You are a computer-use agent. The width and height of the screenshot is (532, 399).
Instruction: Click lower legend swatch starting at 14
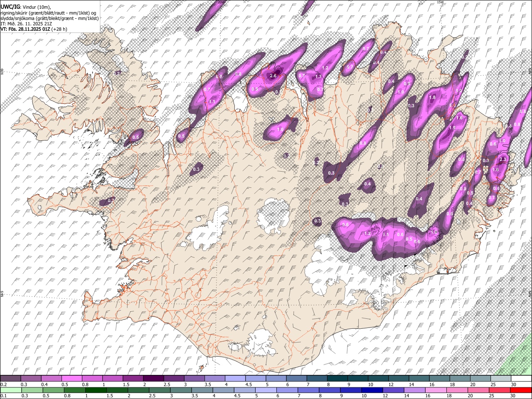pos(415,390)
